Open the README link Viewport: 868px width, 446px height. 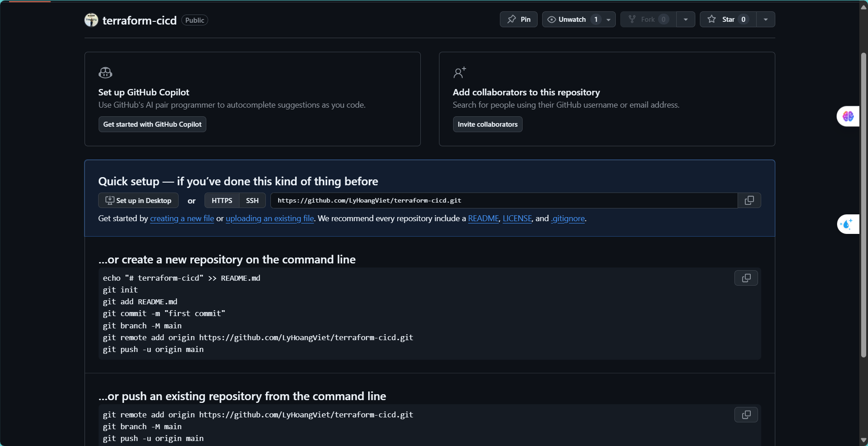point(484,218)
